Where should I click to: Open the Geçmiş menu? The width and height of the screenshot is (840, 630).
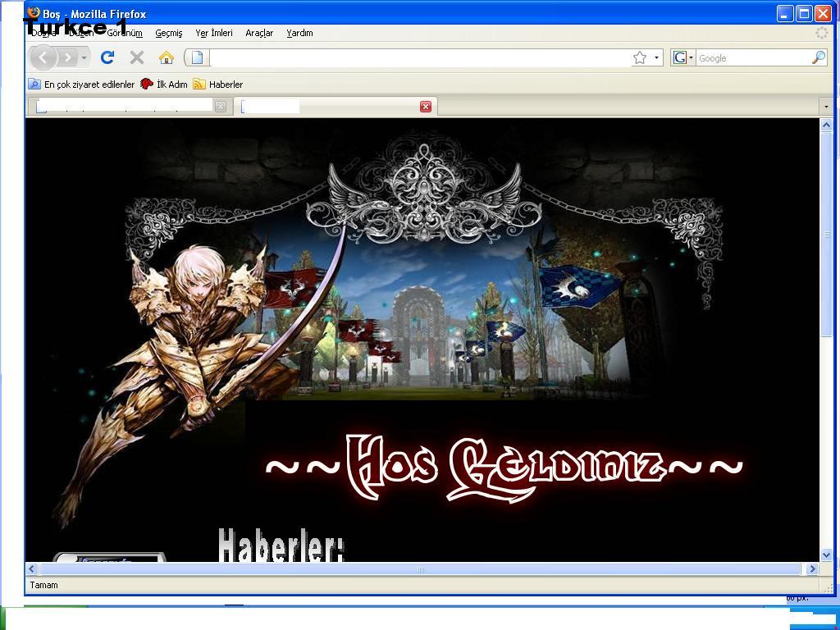tap(169, 33)
